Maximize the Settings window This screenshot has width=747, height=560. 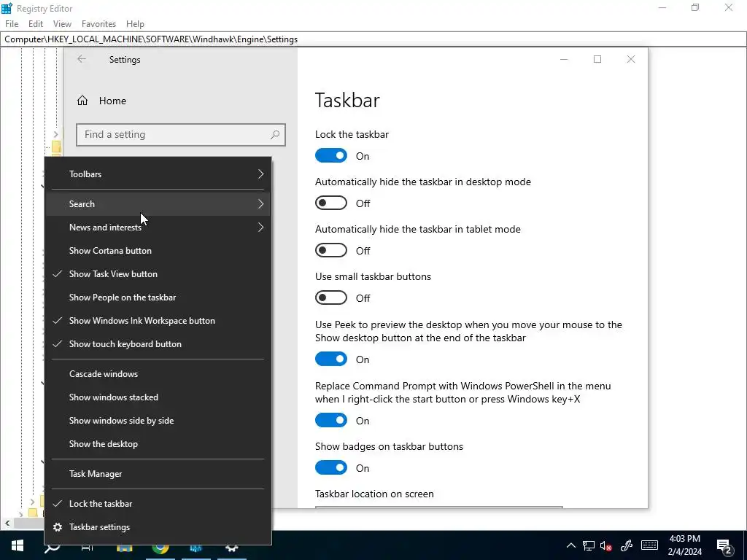597,59
